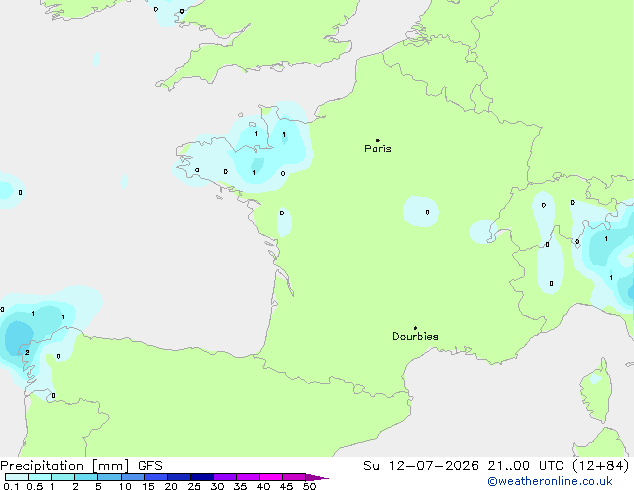Click the legend label '0.5'
Viewport: 634px width, 490px height.
[35, 486]
